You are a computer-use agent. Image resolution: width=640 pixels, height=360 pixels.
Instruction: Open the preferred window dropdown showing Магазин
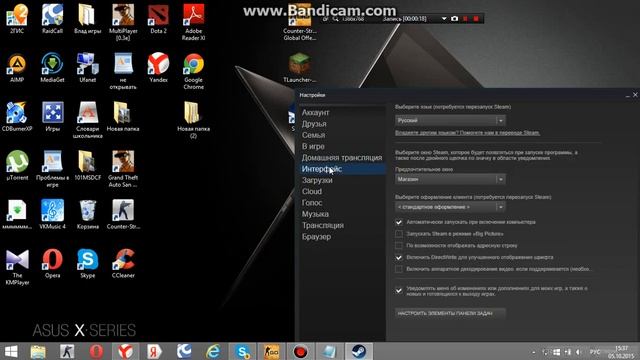point(450,179)
